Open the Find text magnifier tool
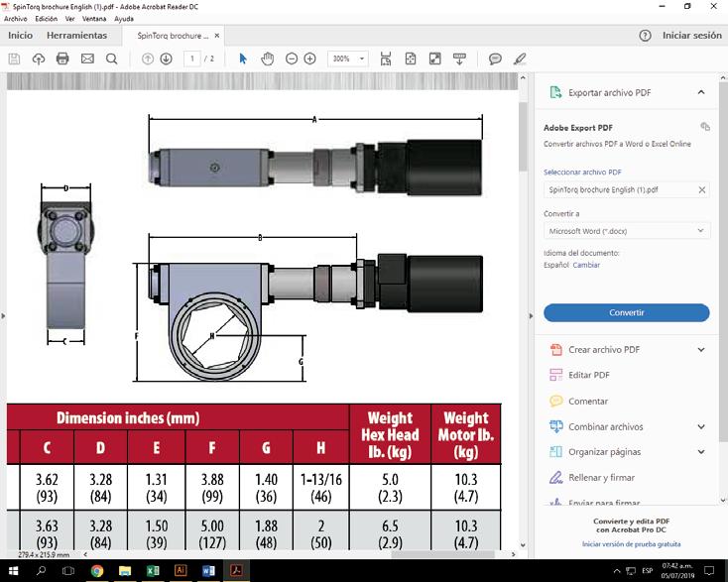This screenshot has height=582, width=728. [x=111, y=58]
